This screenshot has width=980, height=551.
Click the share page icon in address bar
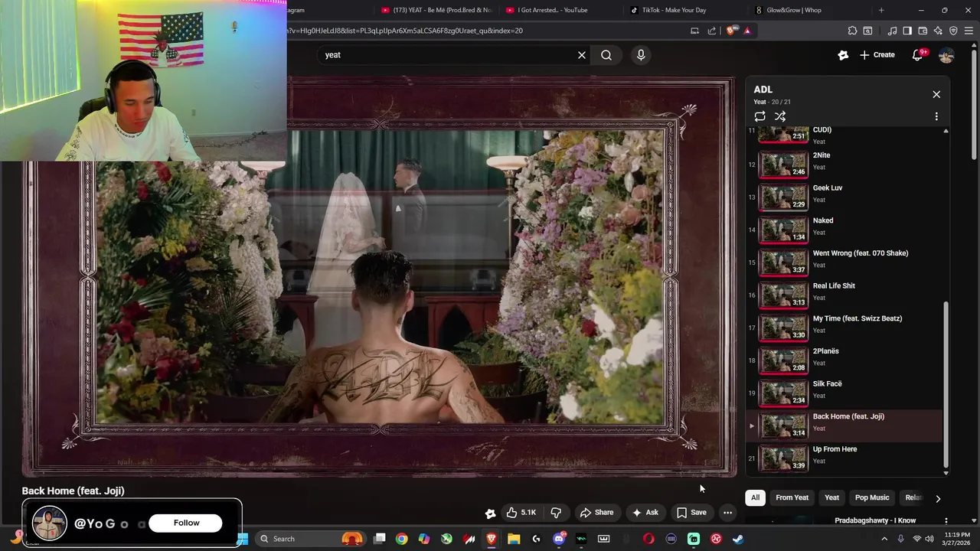coord(712,31)
